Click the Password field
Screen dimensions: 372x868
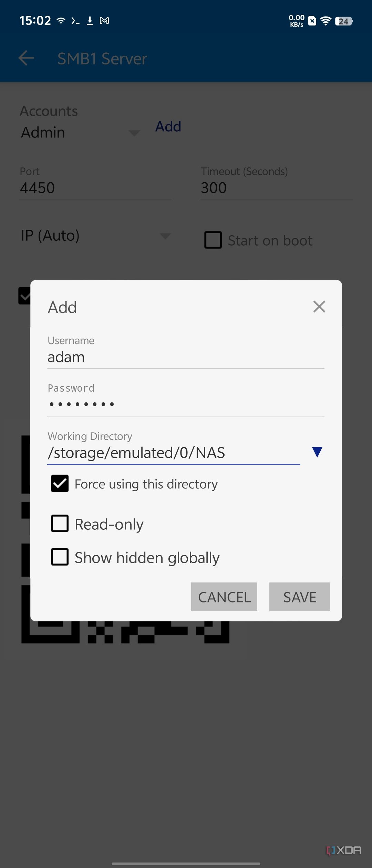(x=186, y=405)
